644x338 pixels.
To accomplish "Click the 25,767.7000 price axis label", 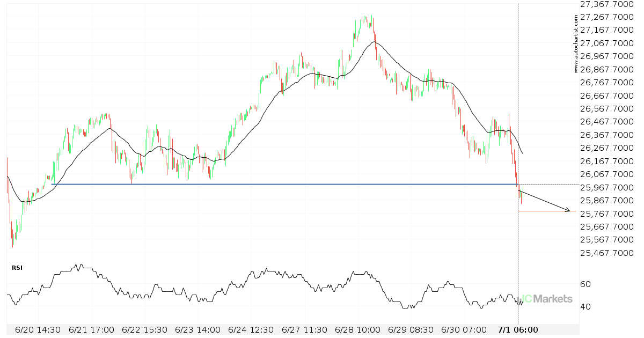I will pyautogui.click(x=608, y=214).
